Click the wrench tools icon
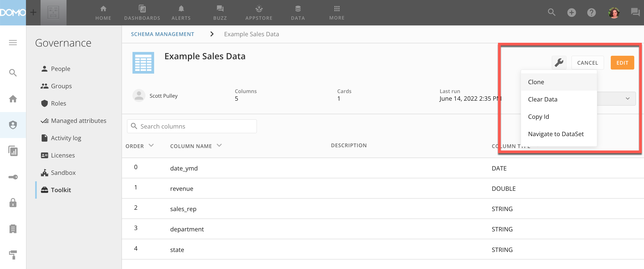This screenshot has height=269, width=644. (559, 63)
